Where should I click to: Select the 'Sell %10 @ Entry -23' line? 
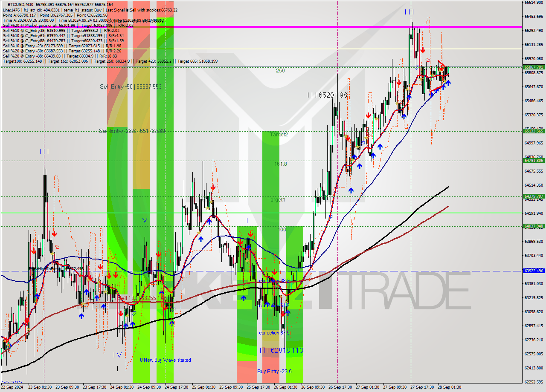(62, 46)
